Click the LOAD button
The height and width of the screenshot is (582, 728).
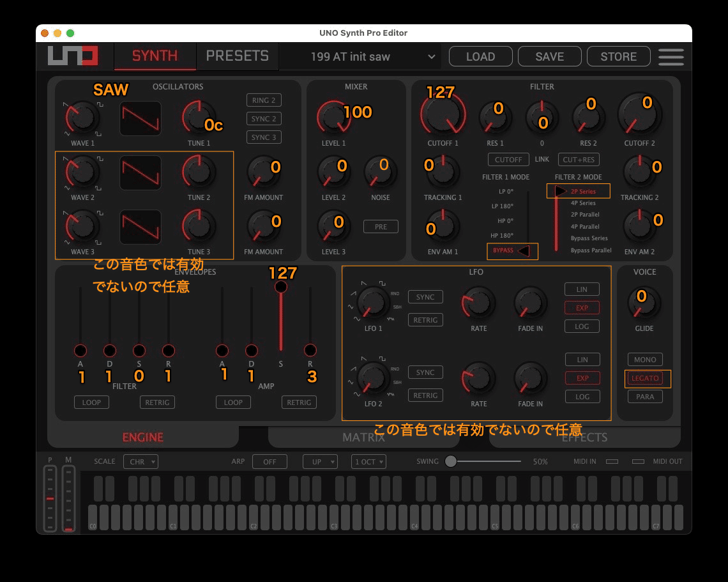480,57
